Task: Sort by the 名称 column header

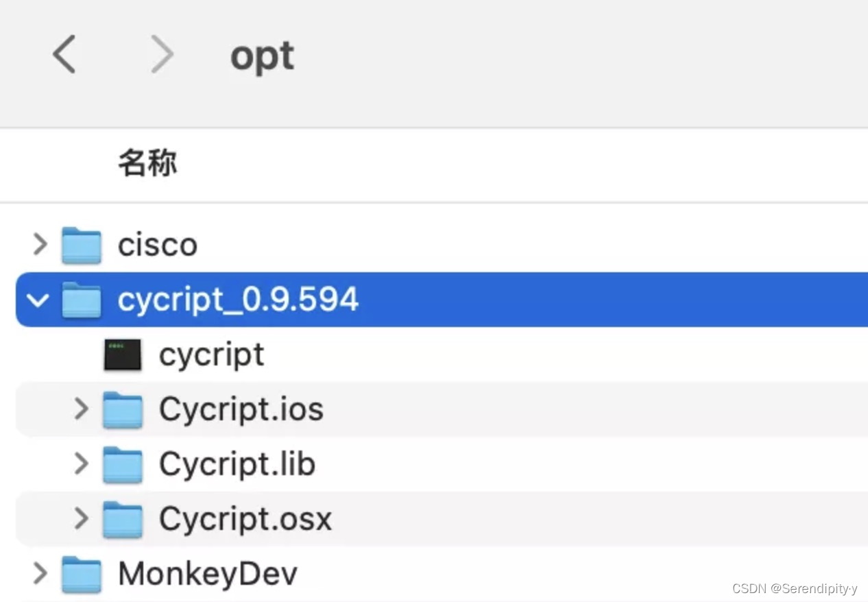Action: pyautogui.click(x=147, y=163)
